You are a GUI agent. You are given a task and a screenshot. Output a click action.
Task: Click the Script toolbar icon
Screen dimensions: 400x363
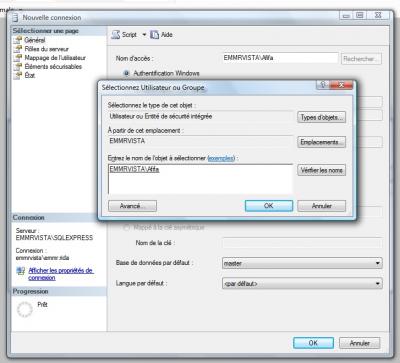(116, 34)
